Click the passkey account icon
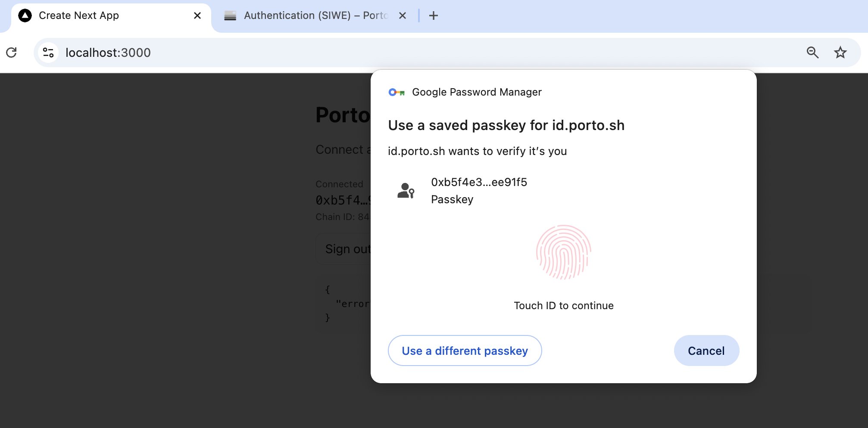The height and width of the screenshot is (428, 868). [406, 190]
